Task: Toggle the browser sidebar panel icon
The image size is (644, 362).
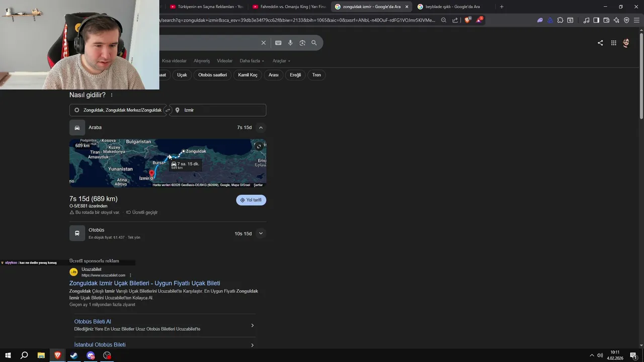Action: (x=596, y=20)
